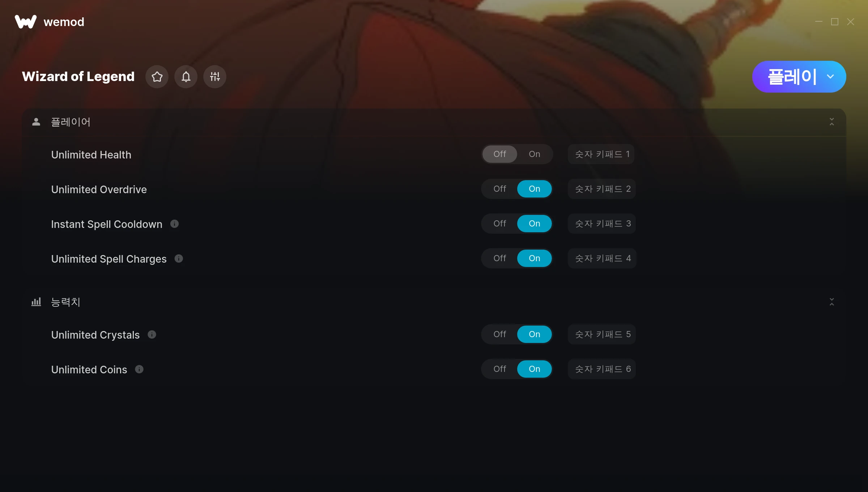868x492 pixels.
Task: Open the dropdown arrow on 플레이 button
Action: coord(830,77)
